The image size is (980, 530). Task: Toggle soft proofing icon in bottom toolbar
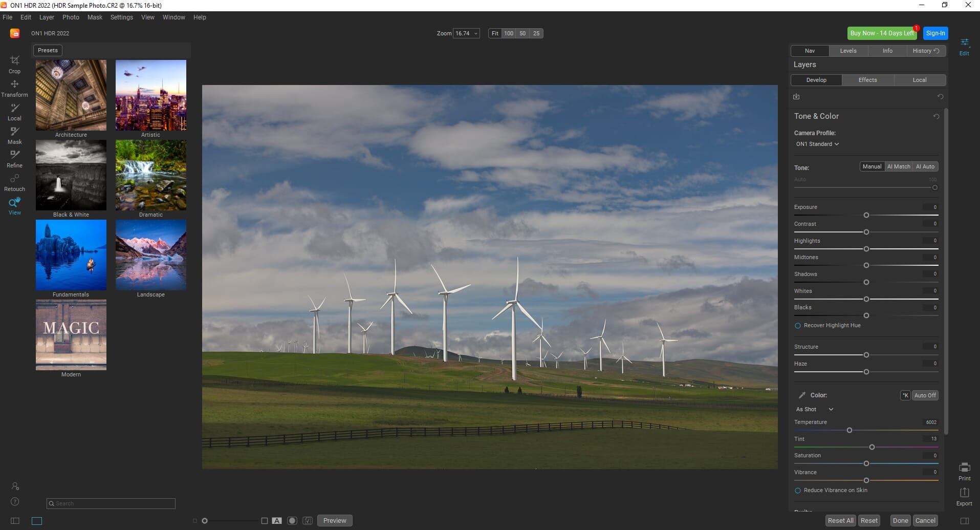tap(308, 521)
